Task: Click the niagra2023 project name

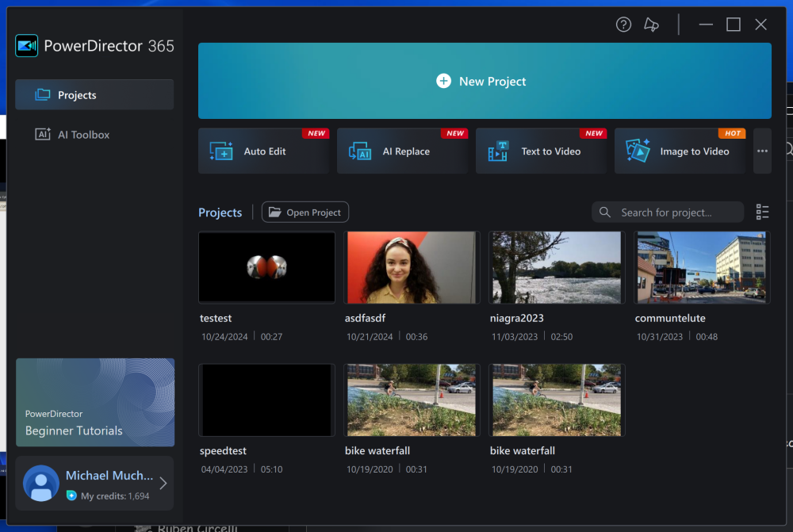Action: 517,318
